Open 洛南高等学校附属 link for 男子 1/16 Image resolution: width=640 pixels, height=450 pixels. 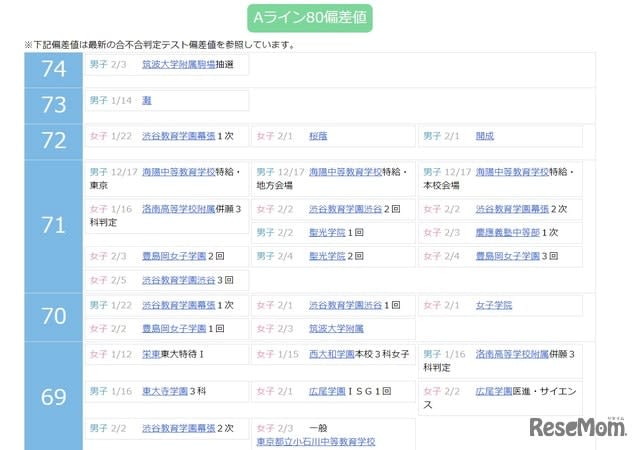point(512,354)
